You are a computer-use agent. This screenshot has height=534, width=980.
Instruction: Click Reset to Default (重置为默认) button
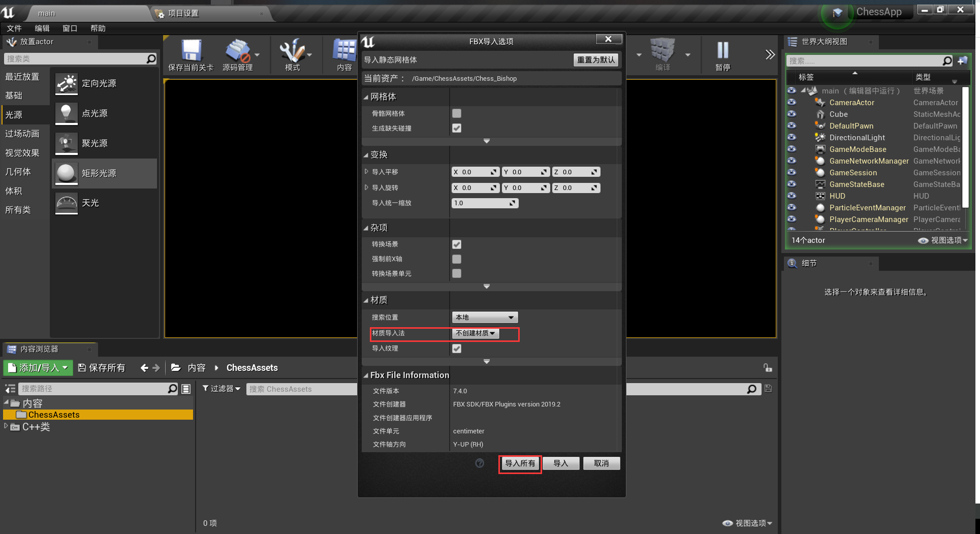tap(595, 60)
